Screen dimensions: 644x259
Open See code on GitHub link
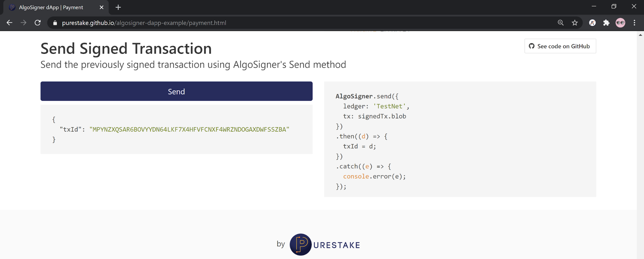click(x=560, y=46)
